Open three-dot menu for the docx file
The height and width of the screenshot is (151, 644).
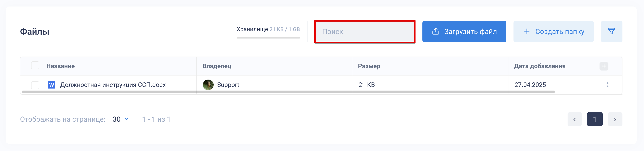click(607, 85)
